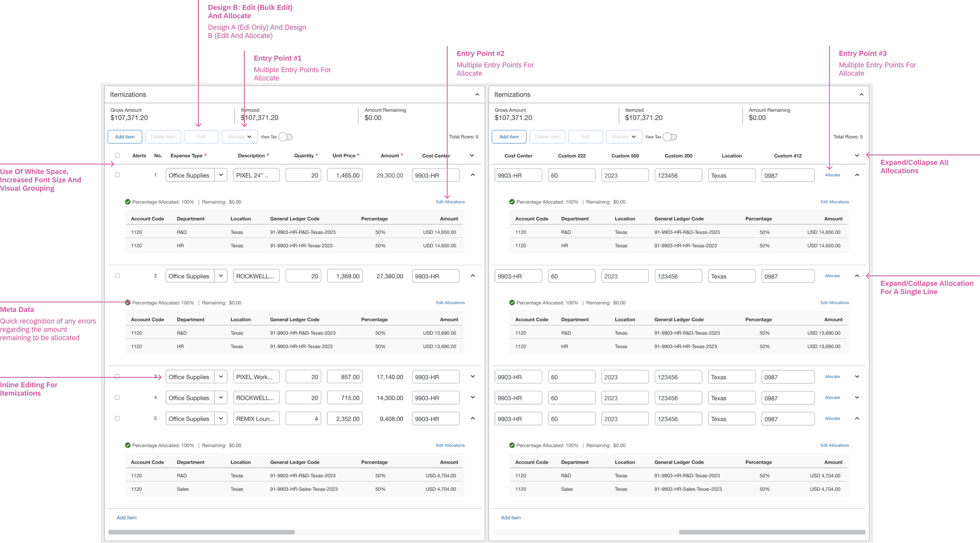Collapse fifth row allocations chevron in right panel
The height and width of the screenshot is (543, 980).
coord(857,418)
